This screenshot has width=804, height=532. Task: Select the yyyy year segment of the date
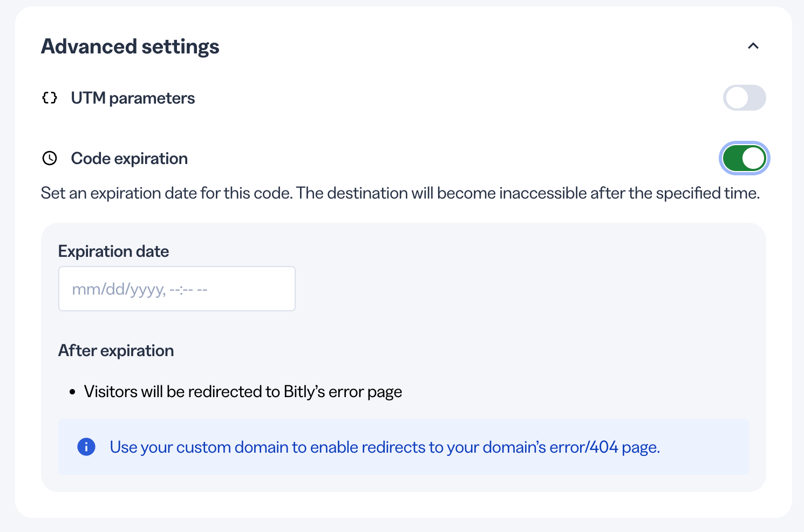(147, 290)
